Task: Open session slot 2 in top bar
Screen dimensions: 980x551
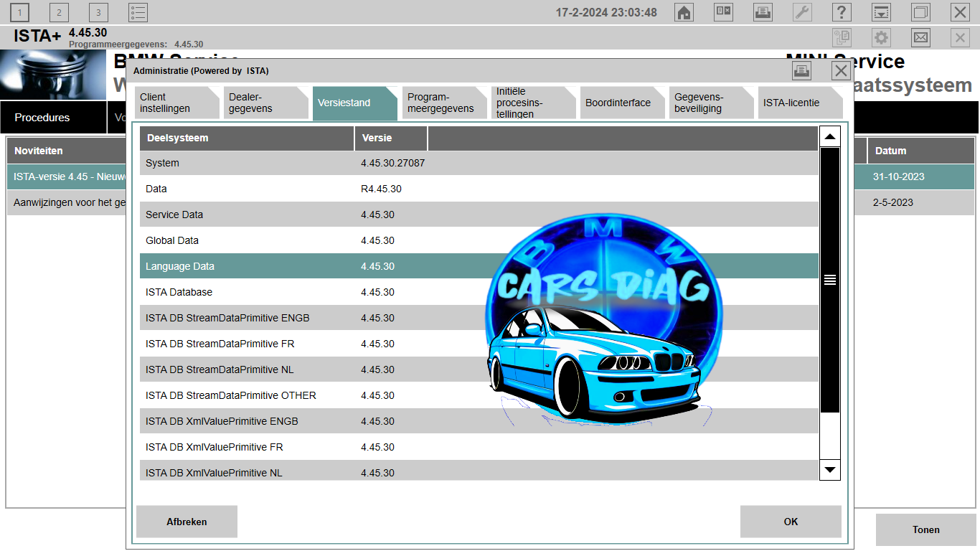Action: click(x=59, y=12)
